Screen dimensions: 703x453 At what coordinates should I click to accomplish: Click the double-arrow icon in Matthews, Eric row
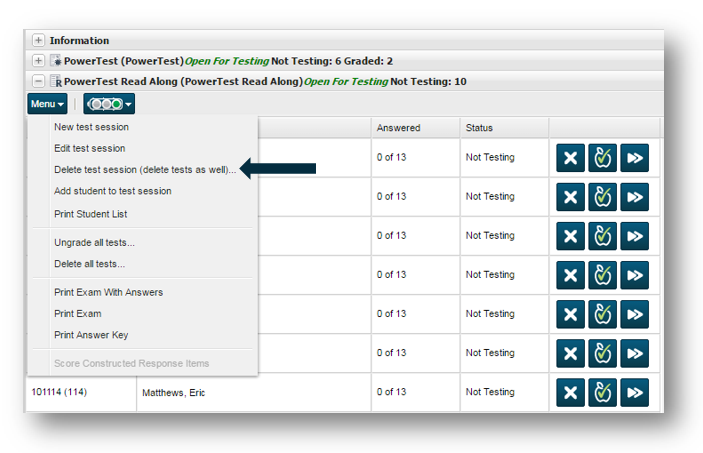coord(634,392)
